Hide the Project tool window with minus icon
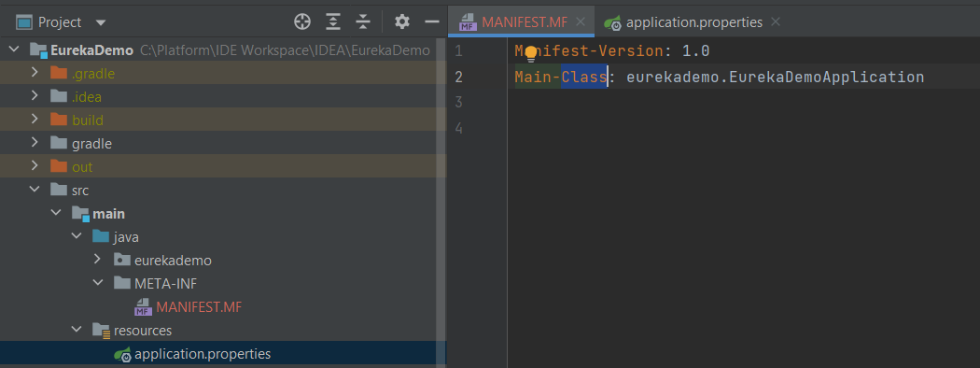This screenshot has width=980, height=368. coord(432,21)
